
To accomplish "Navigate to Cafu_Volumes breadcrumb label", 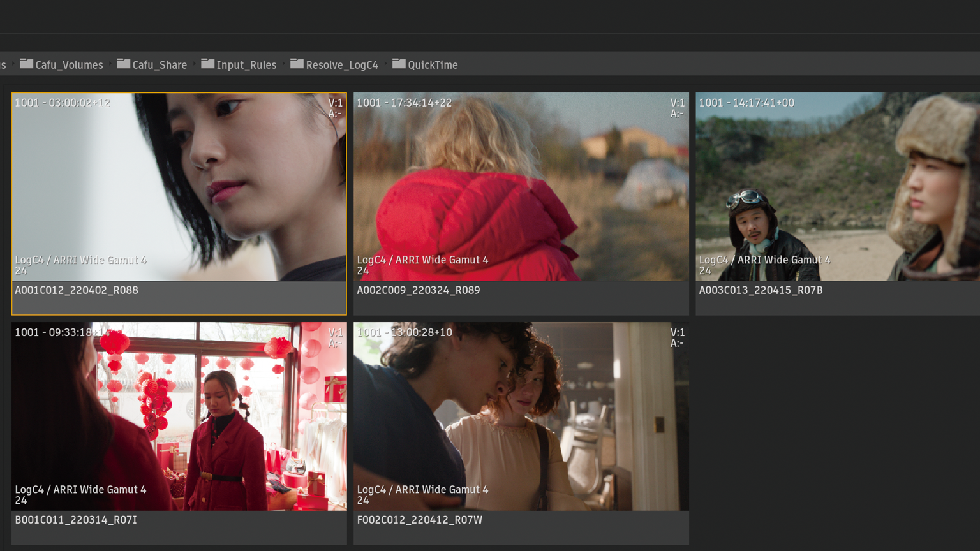I will point(69,65).
